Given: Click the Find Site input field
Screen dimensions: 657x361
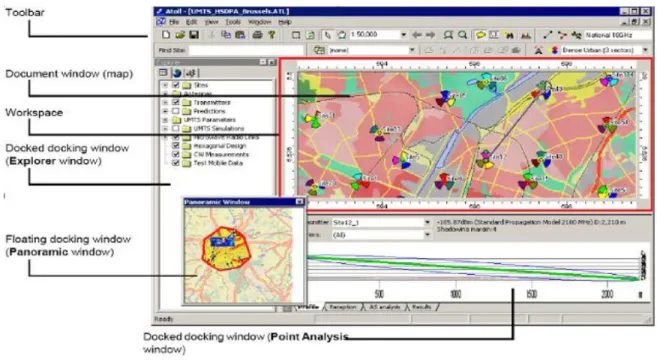Looking at the screenshot, I should tap(246, 50).
